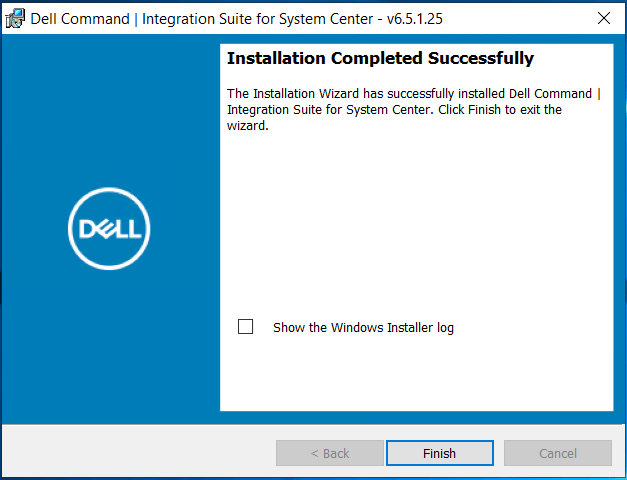The height and width of the screenshot is (480, 627).
Task: Click the installer package icon in title bar
Action: tap(15, 18)
